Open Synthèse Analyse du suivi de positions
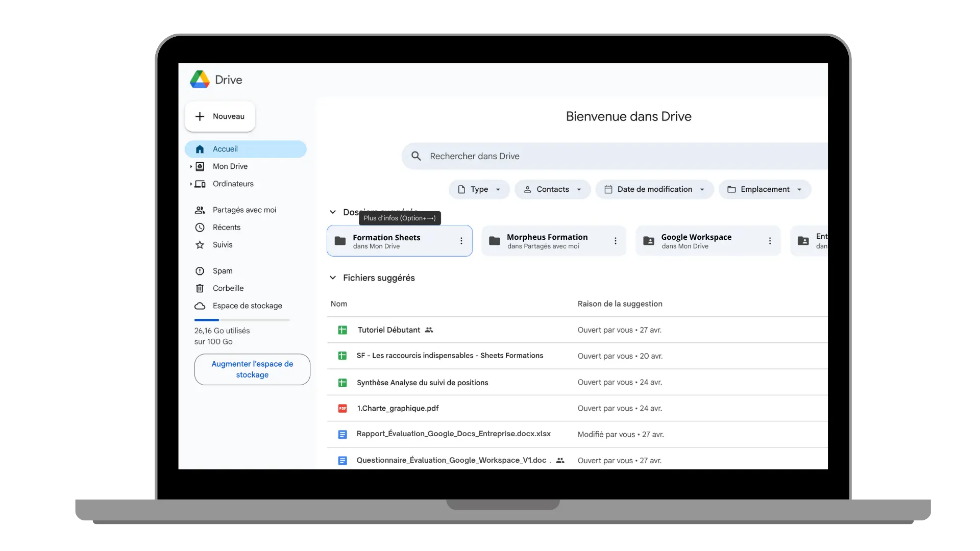Viewport: 980px width, 551px height. [422, 383]
